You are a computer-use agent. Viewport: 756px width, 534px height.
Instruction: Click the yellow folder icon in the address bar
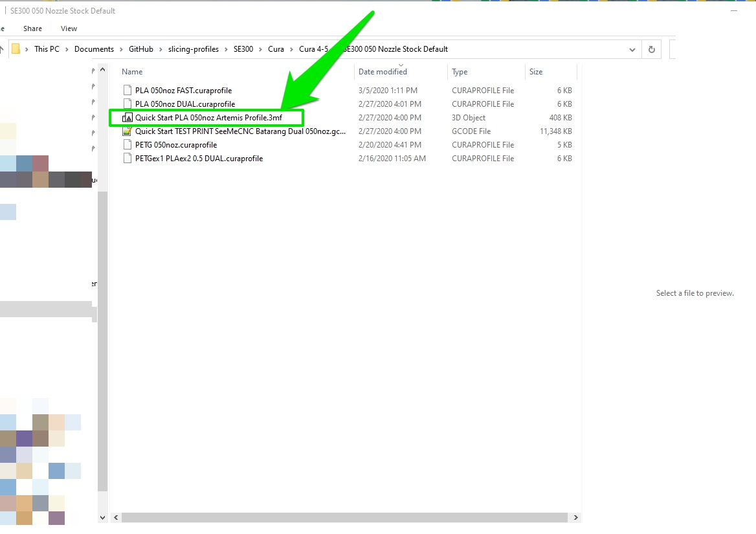[16, 49]
